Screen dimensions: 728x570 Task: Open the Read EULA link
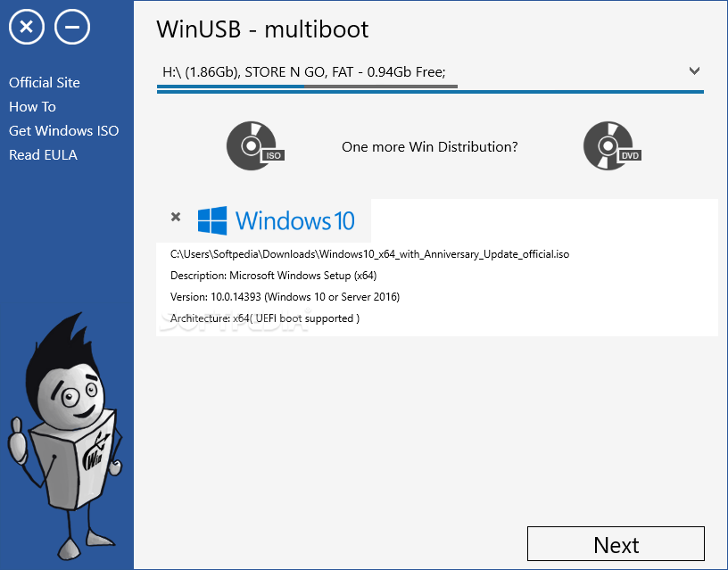43,155
